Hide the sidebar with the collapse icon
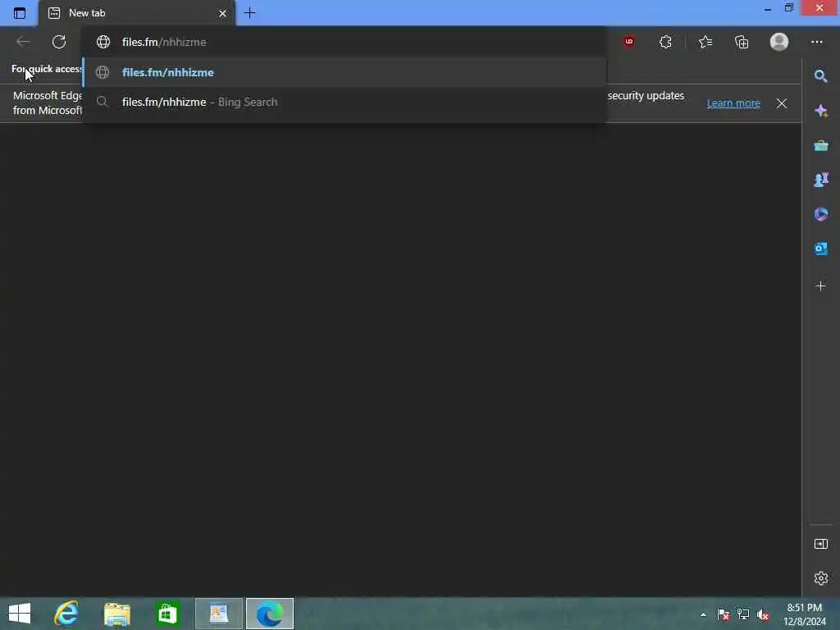The width and height of the screenshot is (840, 630). [820, 545]
